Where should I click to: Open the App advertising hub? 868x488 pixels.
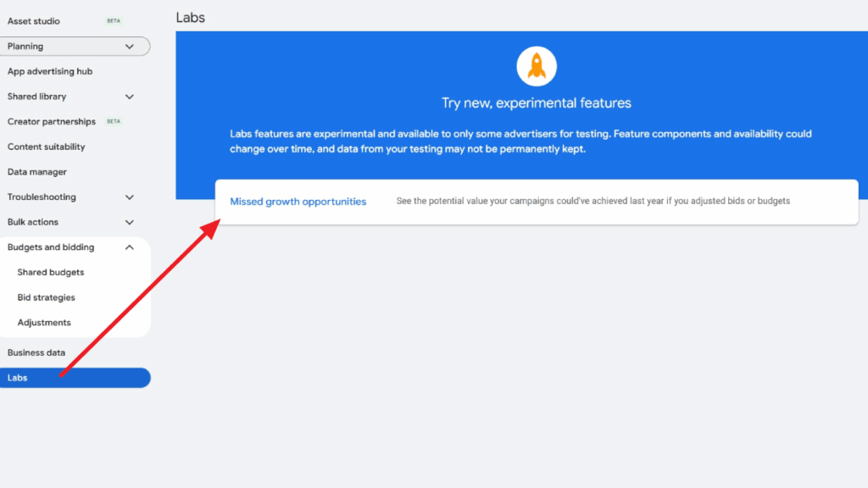click(x=49, y=71)
